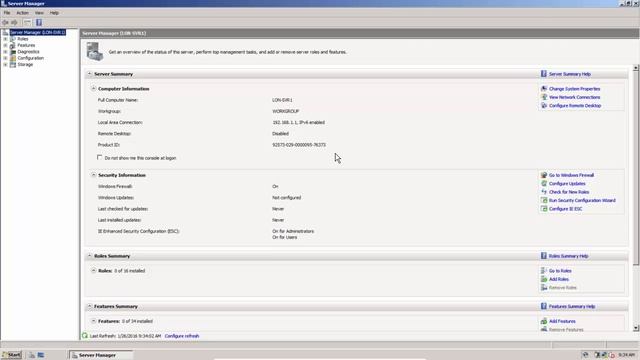Viewport: 640px width, 360px height.
Task: Collapse the Server Summary section
Action: 89,74
